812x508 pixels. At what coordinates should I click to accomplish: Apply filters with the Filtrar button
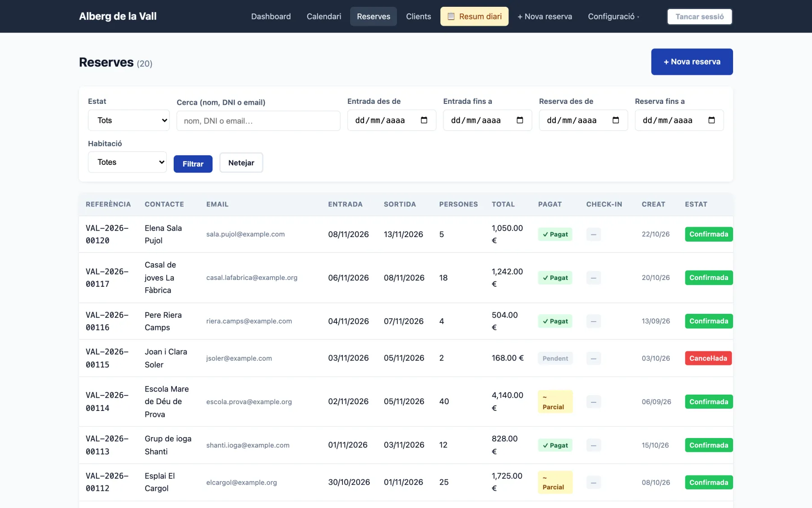point(193,164)
